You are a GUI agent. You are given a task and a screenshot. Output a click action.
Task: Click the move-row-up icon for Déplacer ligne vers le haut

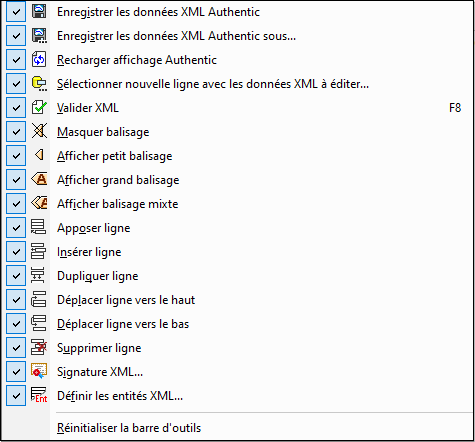tap(39, 300)
